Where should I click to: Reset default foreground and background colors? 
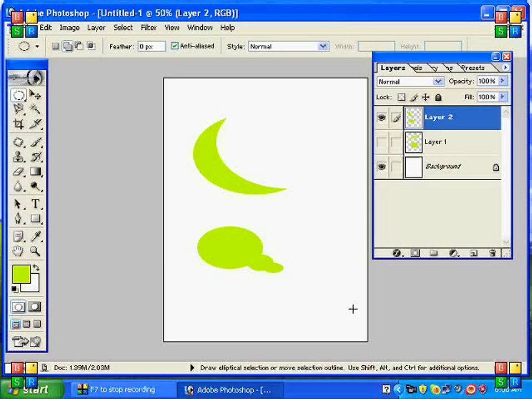(14, 289)
